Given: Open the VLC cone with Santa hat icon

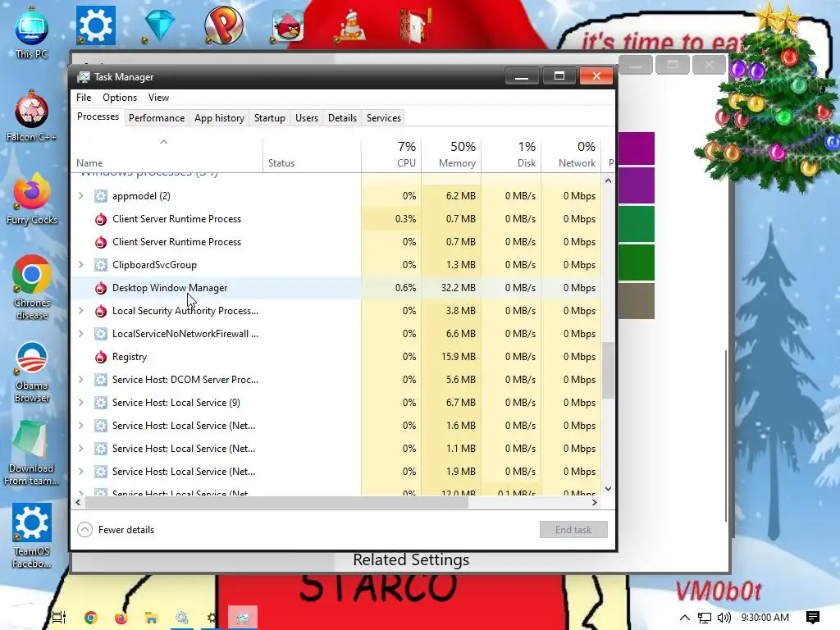Looking at the screenshot, I should click(x=351, y=25).
